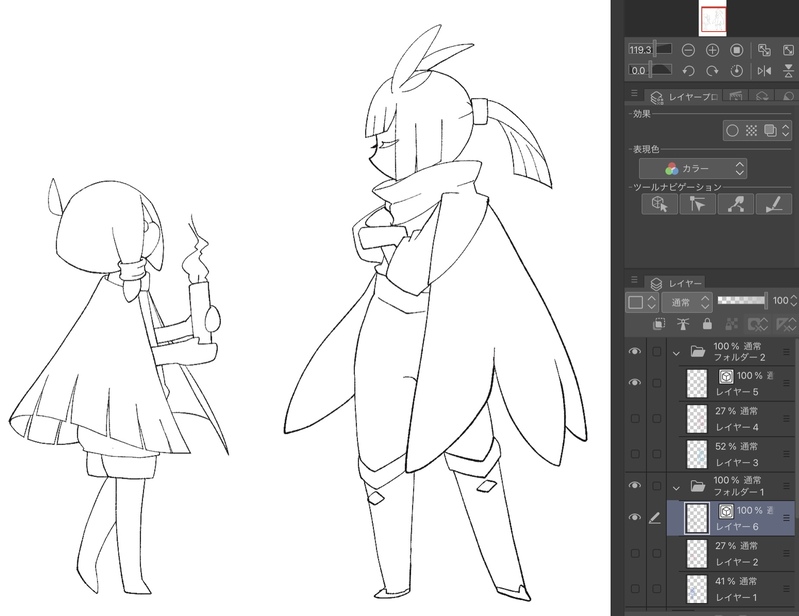Tick the selection checkbox of レイヤー 5

657,383
